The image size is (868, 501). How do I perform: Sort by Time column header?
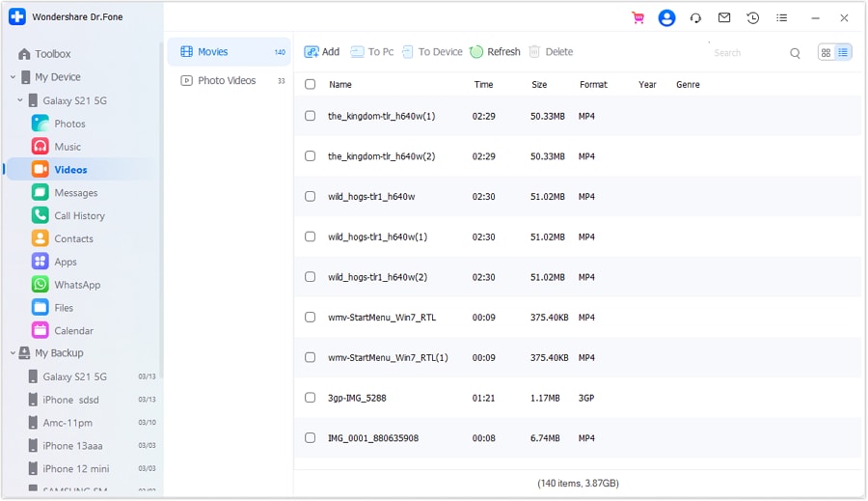483,85
